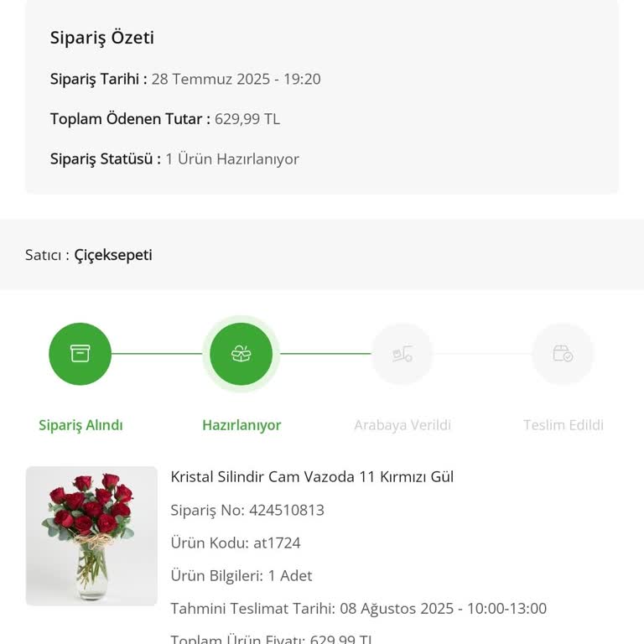The width and height of the screenshot is (644, 644).
Task: Click the Ürün Bilgileri 1 Adet line
Action: tap(241, 575)
